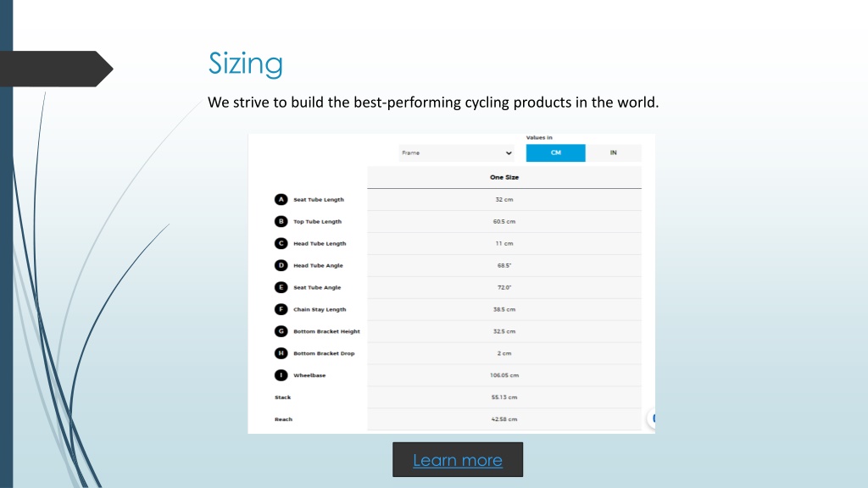Click the F icon for Chain Stay Length
This screenshot has height=488, width=868.
point(281,309)
